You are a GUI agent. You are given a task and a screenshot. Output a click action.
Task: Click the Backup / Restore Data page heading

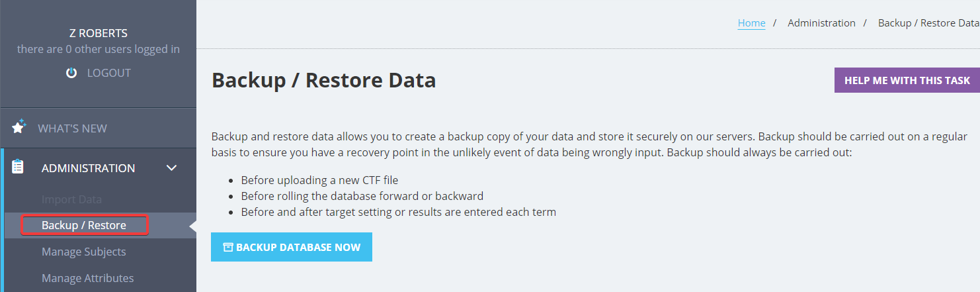[323, 80]
